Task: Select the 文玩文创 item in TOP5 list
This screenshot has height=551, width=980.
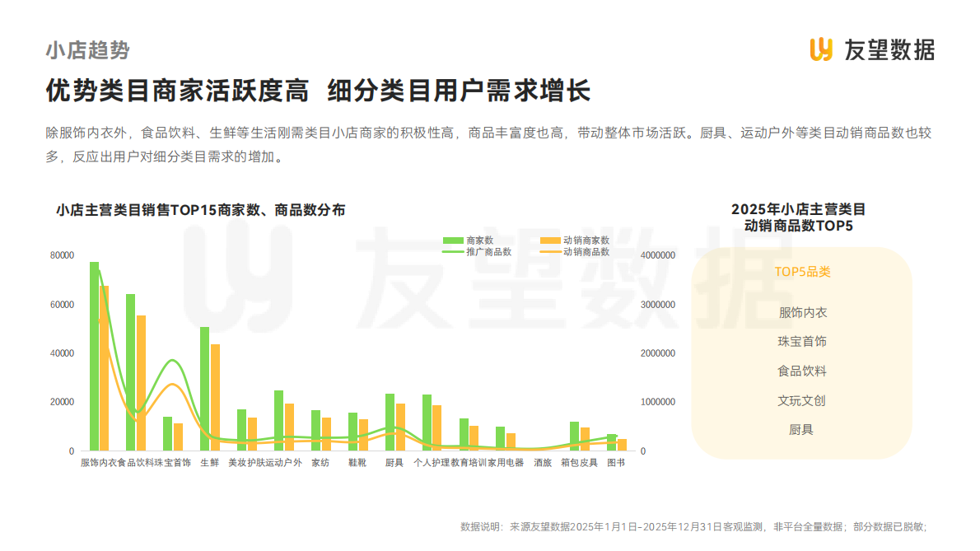Action: (802, 401)
